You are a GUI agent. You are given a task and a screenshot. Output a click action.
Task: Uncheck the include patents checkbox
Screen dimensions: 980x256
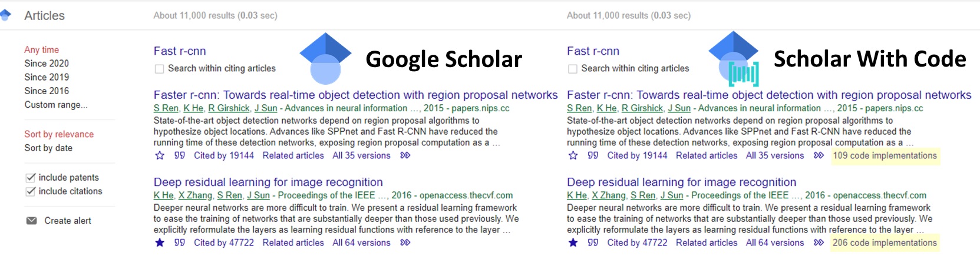[31, 178]
